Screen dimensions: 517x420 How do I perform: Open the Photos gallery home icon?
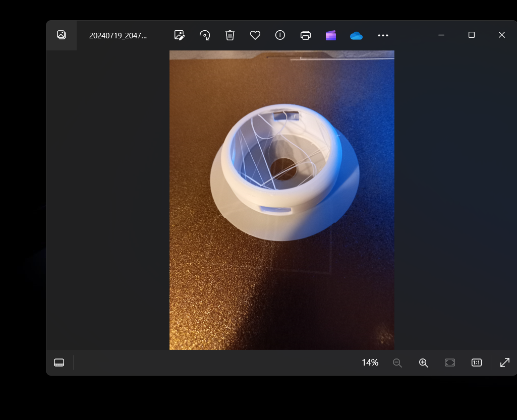62,35
